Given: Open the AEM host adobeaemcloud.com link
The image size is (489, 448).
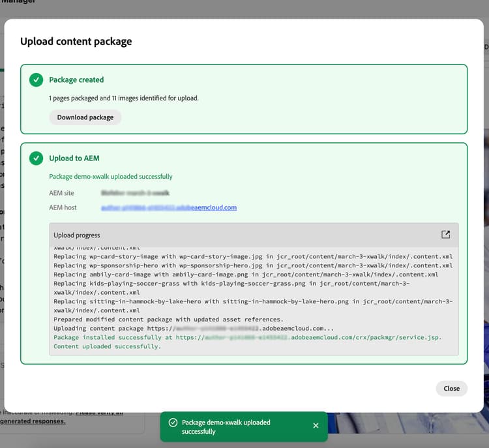Looking at the screenshot, I should [169, 207].
